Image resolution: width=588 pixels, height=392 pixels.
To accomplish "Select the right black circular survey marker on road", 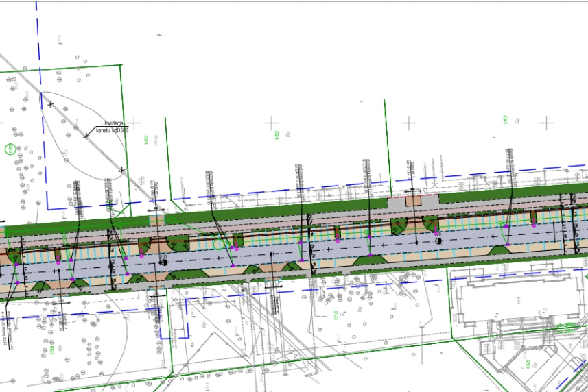I will coord(437,241).
